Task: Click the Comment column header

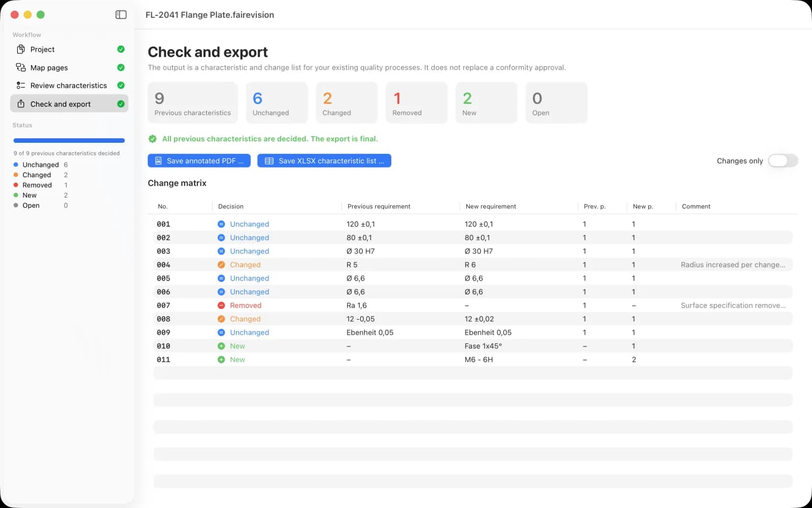Action: pyautogui.click(x=696, y=206)
